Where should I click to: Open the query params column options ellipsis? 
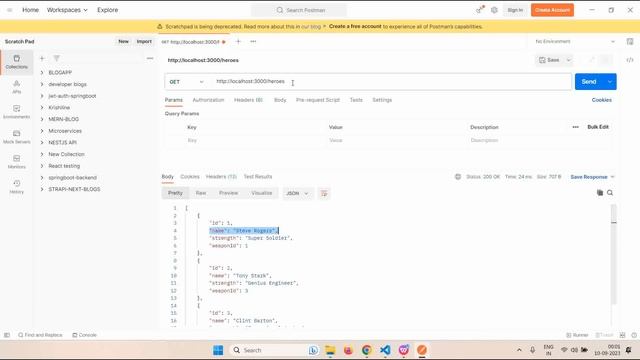(x=576, y=127)
